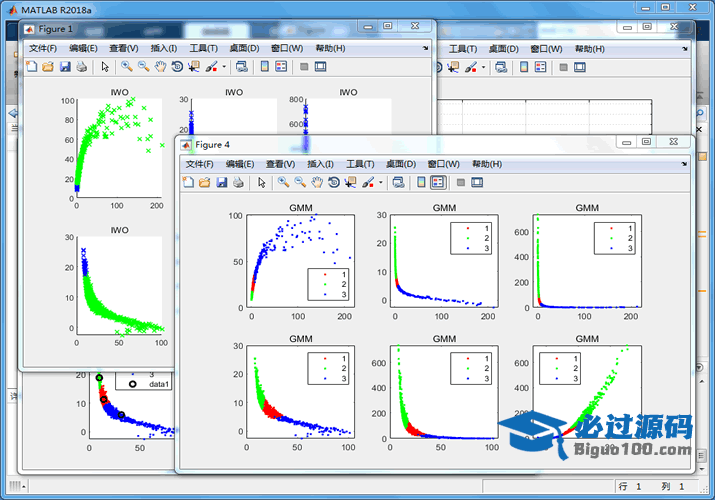The width and height of the screenshot is (715, 500).
Task: Toggle Insert Legend button in Figure 4
Action: coord(438,182)
